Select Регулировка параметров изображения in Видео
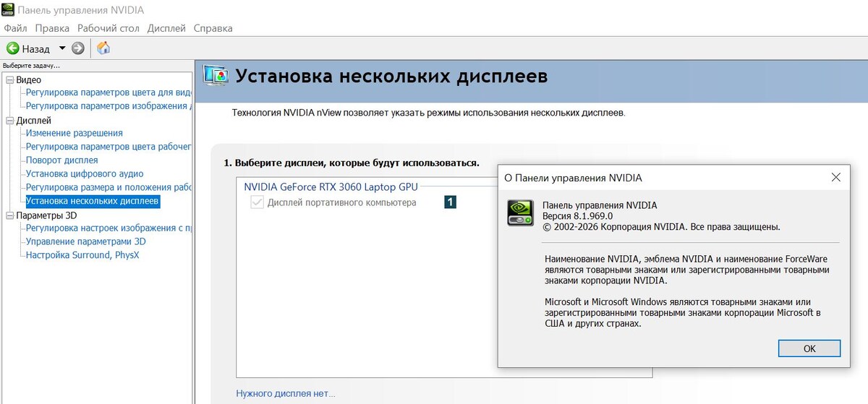The height and width of the screenshot is (404, 868). click(109, 106)
